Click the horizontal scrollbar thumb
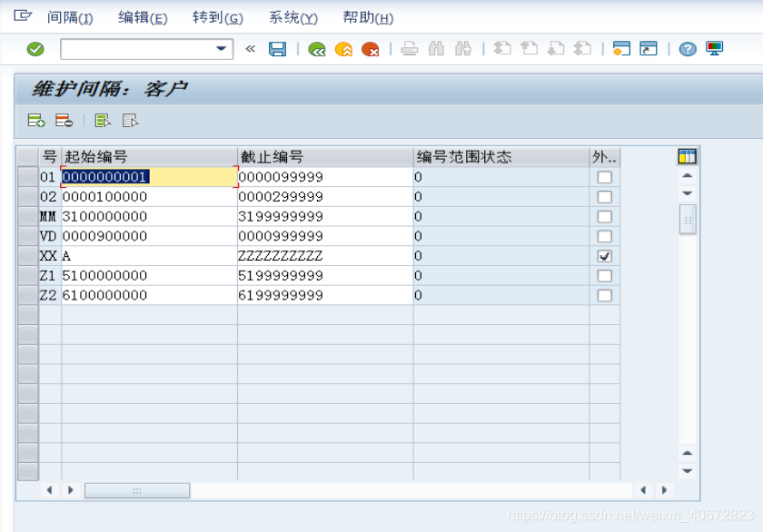763x532 pixels. (137, 490)
